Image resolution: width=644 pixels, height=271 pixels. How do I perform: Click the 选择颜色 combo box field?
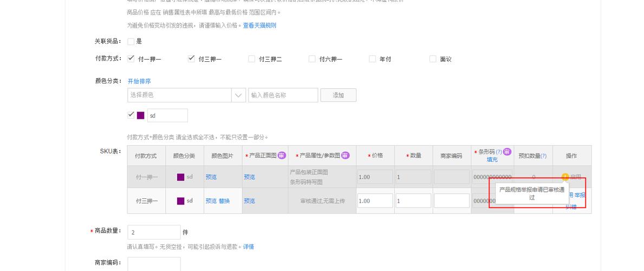click(179, 95)
